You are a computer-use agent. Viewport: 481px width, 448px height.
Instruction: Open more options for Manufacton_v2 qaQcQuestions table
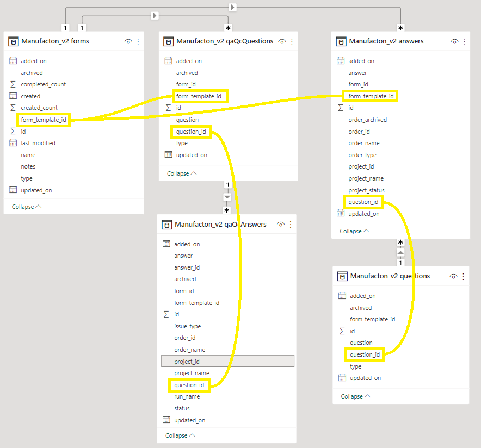[x=292, y=41]
